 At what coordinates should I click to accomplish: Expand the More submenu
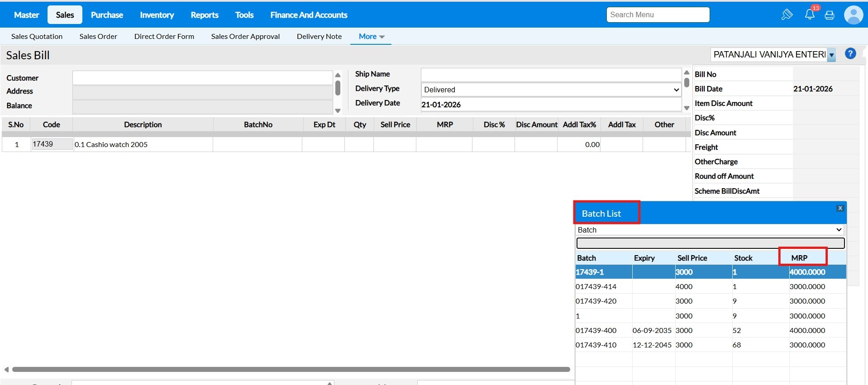pos(371,37)
